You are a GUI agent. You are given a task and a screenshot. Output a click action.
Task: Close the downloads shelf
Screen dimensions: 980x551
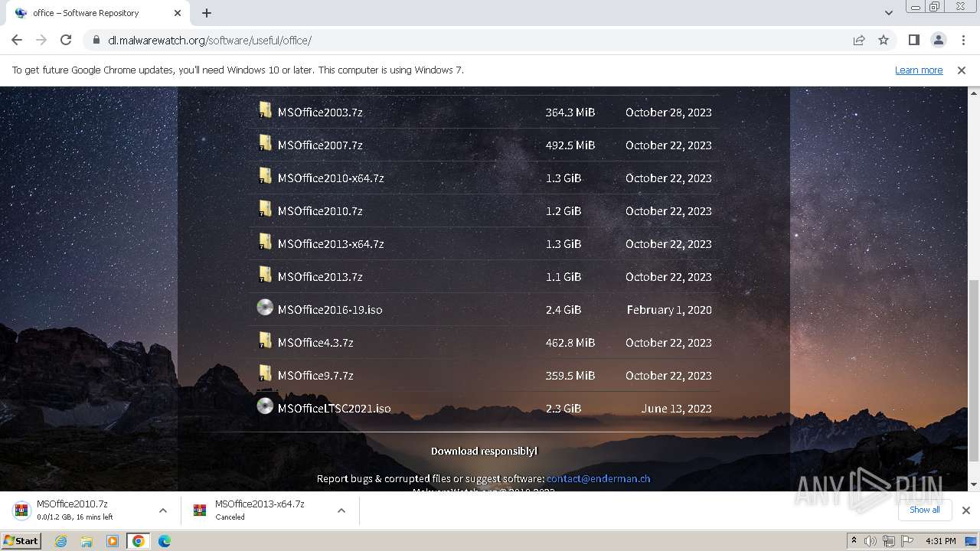[x=966, y=510]
